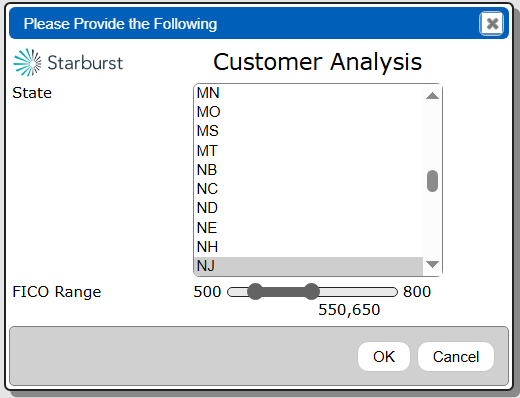Confirm with the OK button
This screenshot has height=398, width=520.
pos(384,357)
